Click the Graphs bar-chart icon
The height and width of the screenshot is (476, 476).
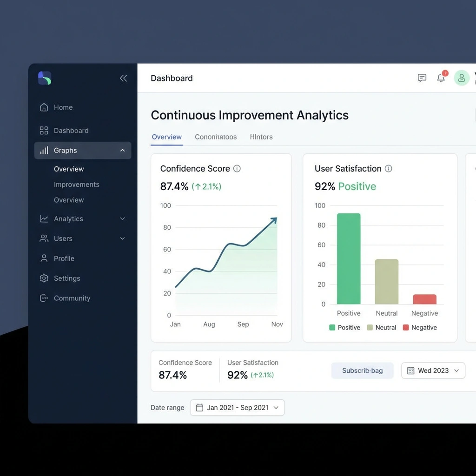[x=44, y=150]
